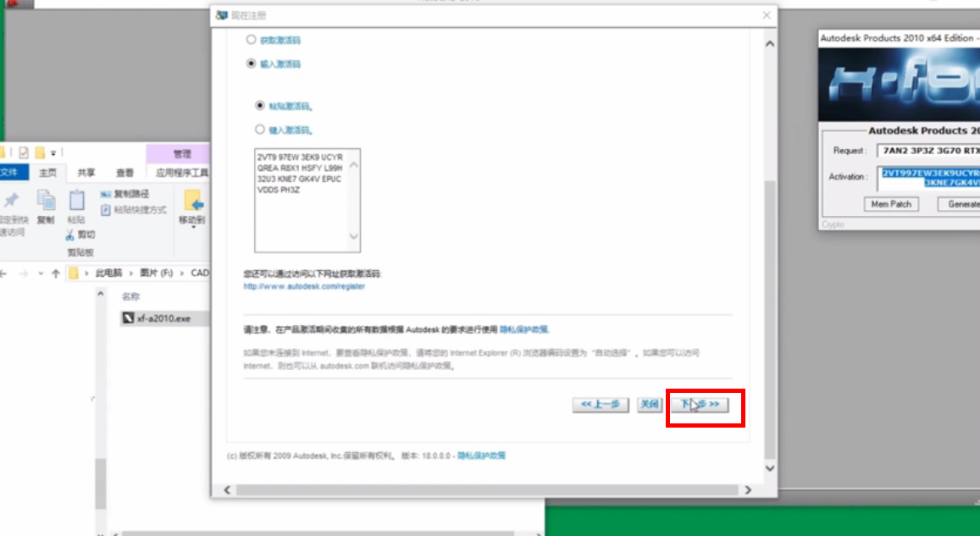Click Explorer's quick access New Folder icon
The height and width of the screenshot is (536, 980).
[40, 152]
